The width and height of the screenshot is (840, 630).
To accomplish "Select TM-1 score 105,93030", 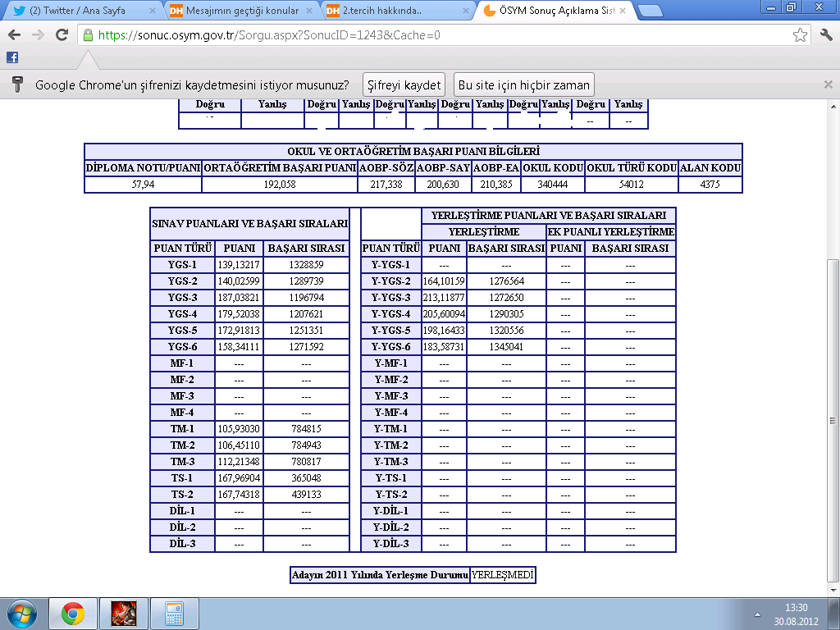I will click(239, 429).
